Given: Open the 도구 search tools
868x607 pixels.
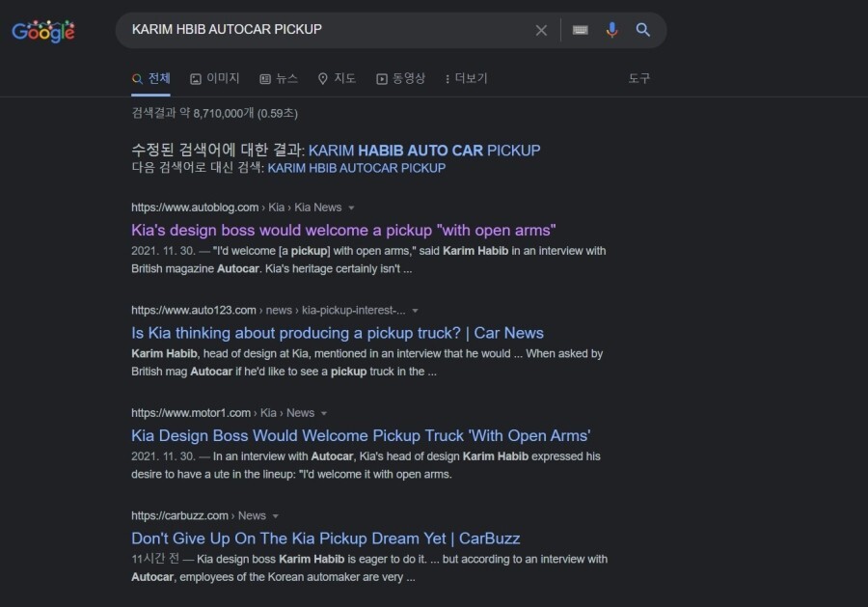Looking at the screenshot, I should click(x=638, y=78).
